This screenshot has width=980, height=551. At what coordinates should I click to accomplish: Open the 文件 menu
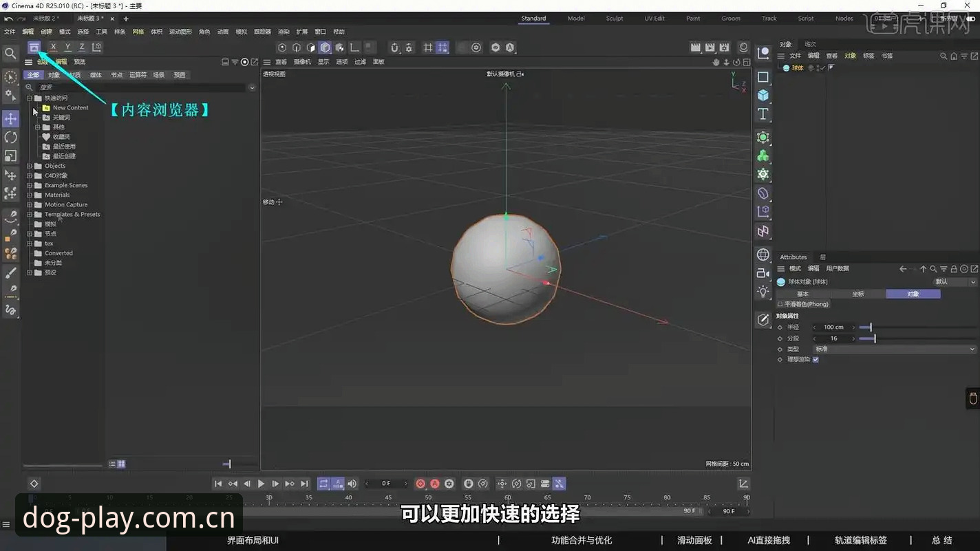point(10,32)
